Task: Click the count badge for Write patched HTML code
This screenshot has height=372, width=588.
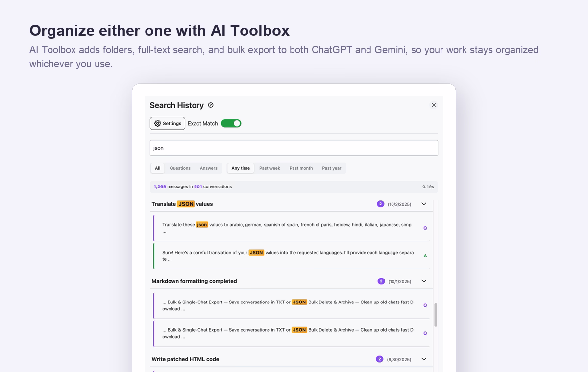Action: click(x=379, y=359)
